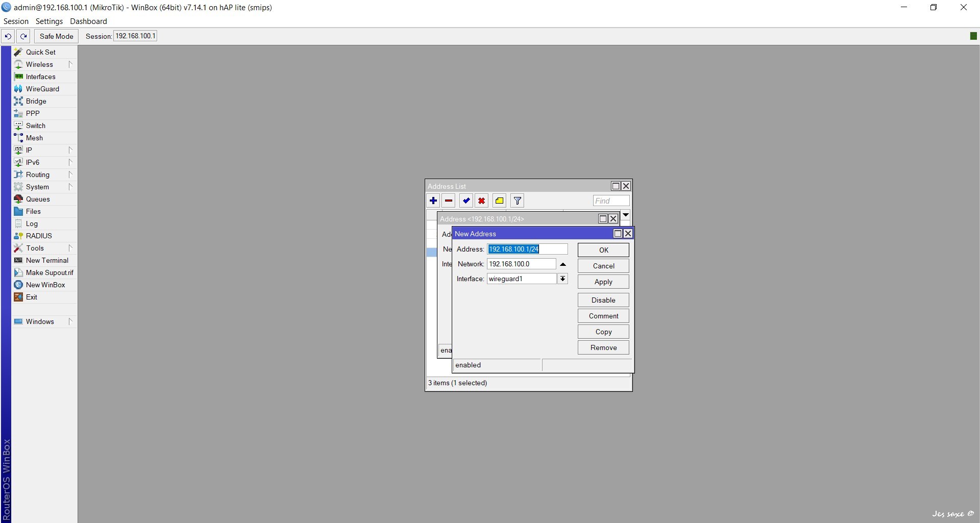Screen dimensions: 980x523
Task: Open a New WinBox session
Action: (45, 285)
